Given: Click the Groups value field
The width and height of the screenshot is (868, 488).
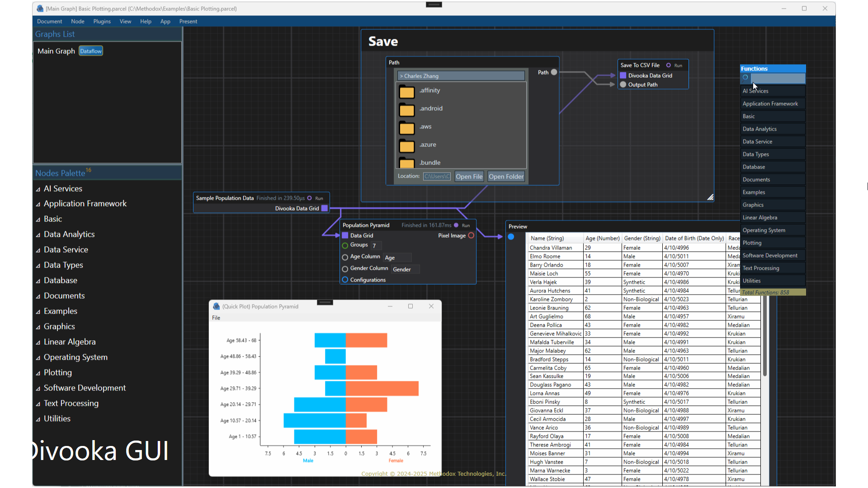Looking at the screenshot, I should 376,246.
